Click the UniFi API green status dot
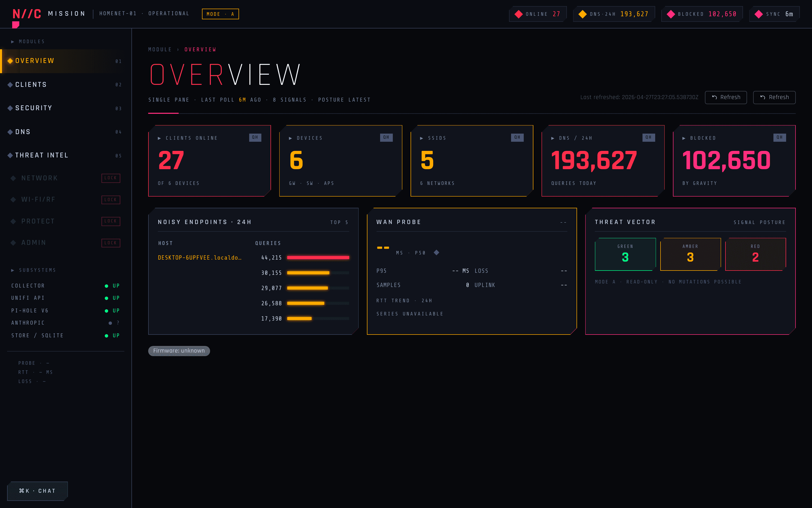Screen dimensions: 812x508 coord(106,298)
